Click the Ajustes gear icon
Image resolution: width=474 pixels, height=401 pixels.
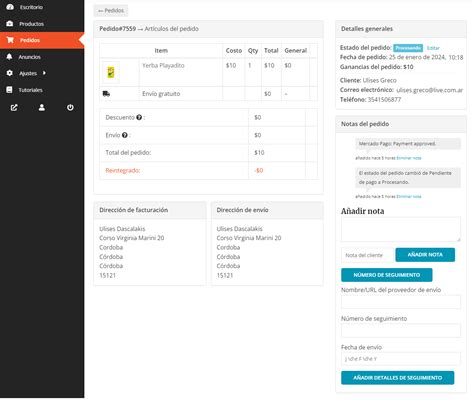(x=10, y=73)
